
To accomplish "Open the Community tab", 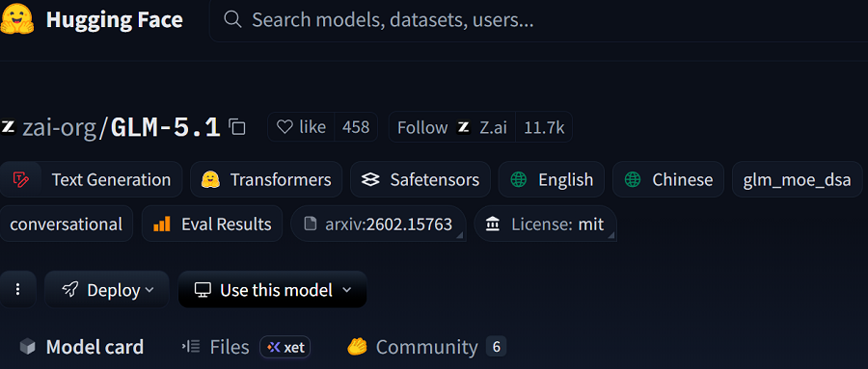I will pos(426,347).
